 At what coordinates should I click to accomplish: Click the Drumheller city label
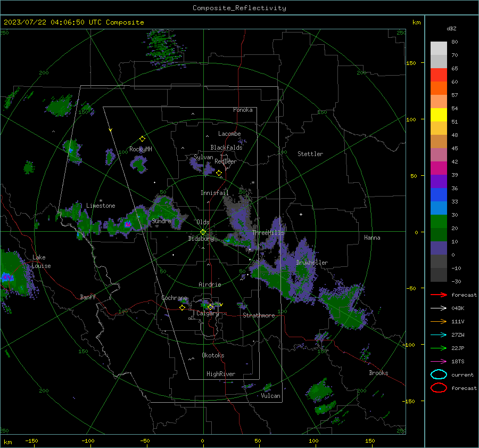tap(312, 263)
